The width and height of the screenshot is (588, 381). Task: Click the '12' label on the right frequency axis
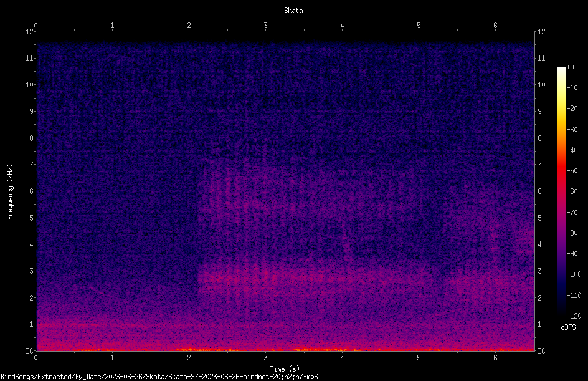541,32
